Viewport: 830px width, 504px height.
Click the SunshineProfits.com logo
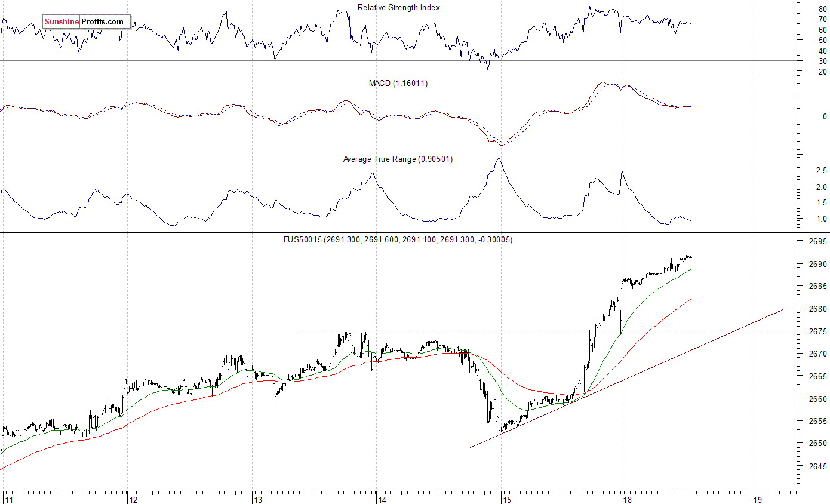click(x=86, y=22)
